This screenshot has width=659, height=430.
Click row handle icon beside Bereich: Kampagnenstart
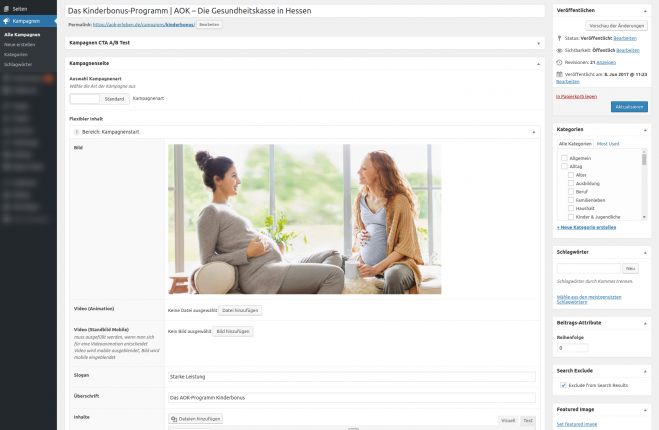[75, 131]
